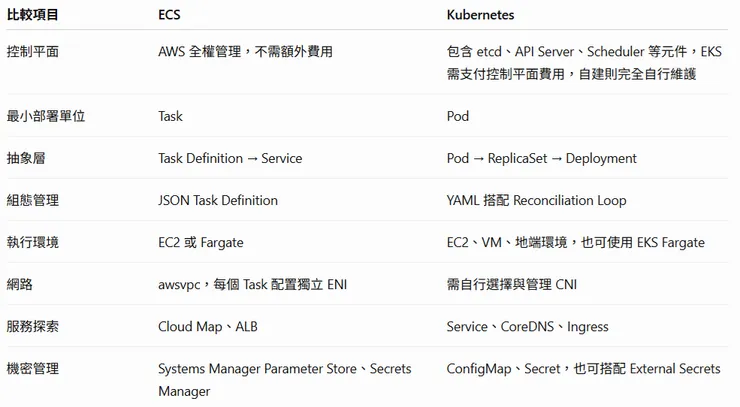Select the 機密管理 row label
Viewport: 740px width, 407px height.
(33, 368)
